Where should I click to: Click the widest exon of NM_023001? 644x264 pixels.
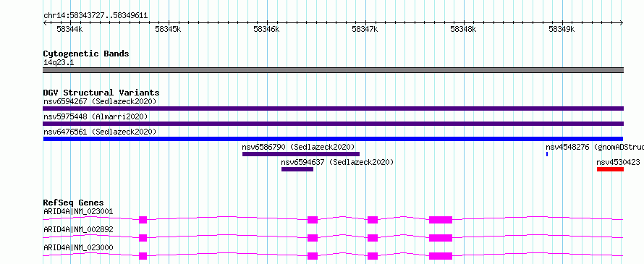tap(441, 220)
